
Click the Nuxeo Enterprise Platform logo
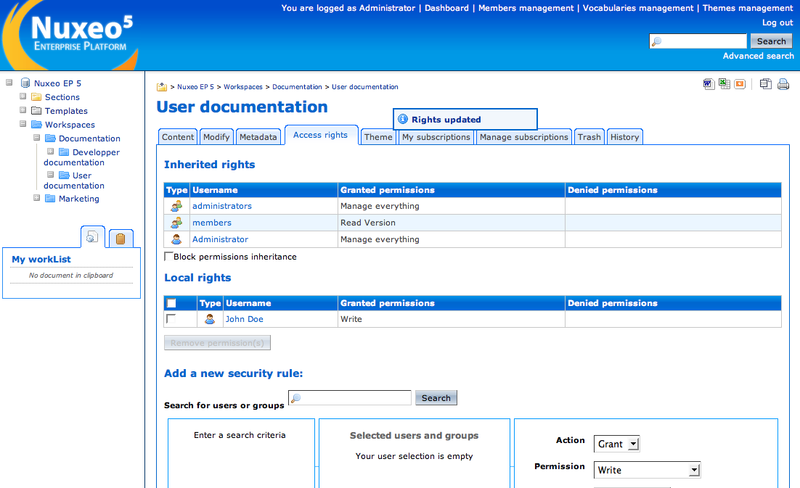coord(71,35)
